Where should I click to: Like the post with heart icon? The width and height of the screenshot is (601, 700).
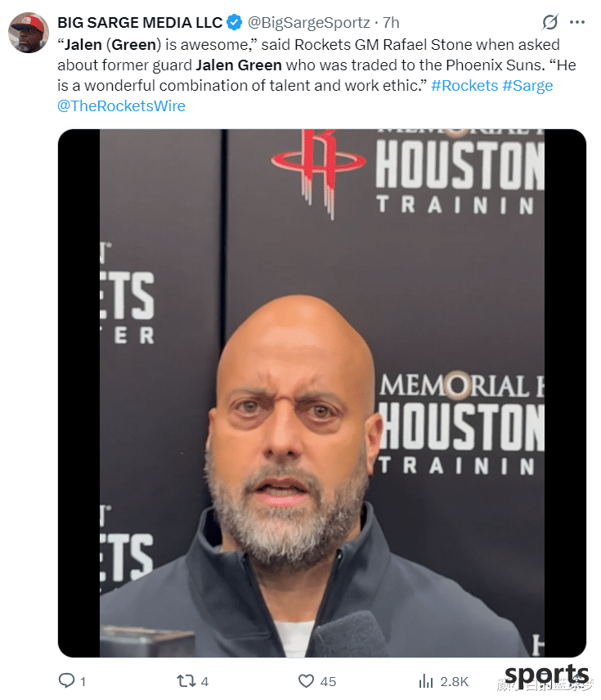pyautogui.click(x=306, y=681)
